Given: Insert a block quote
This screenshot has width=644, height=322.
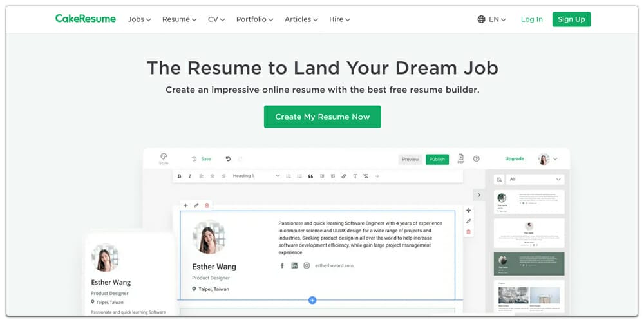Looking at the screenshot, I should coord(310,176).
